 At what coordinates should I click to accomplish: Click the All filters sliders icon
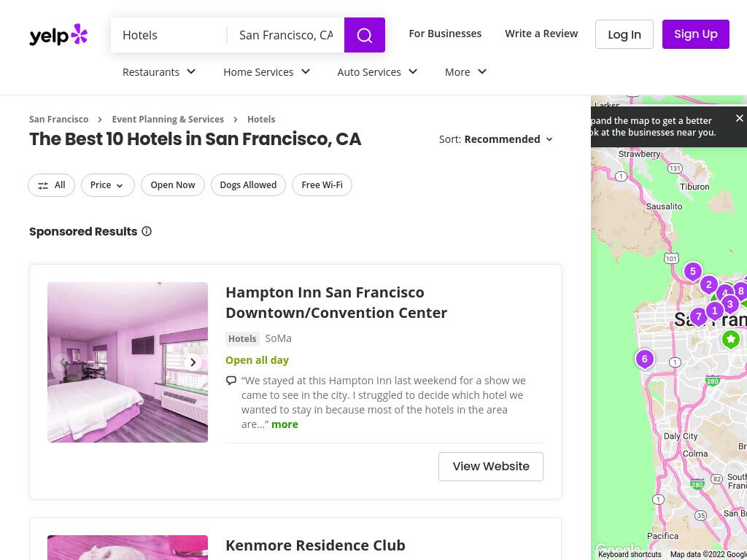click(x=43, y=185)
